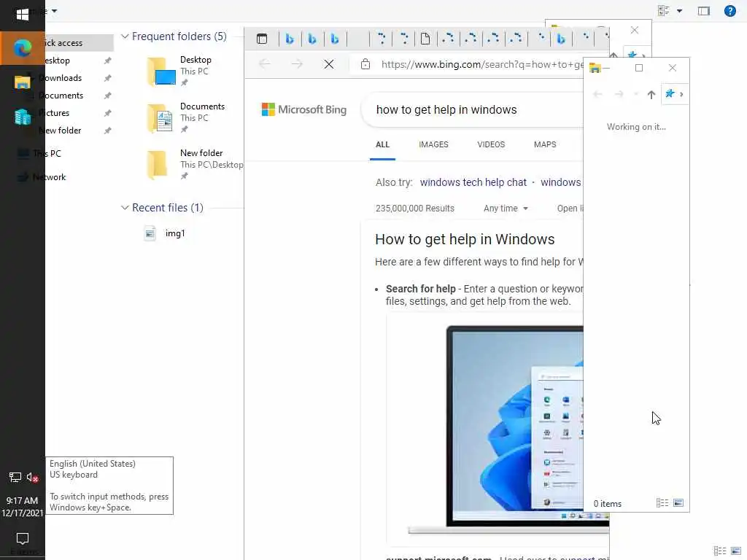Screen dimensions: 747x560
Task: Switch to the MAPS results tab
Action: tap(544, 145)
